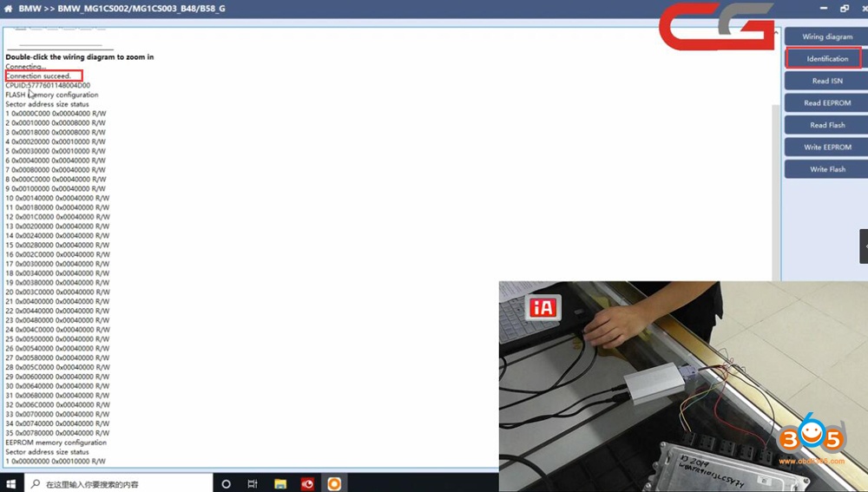The image size is (868, 492).
Task: Select 'Double-click the wiring diagram to zoom in' text
Action: 80,57
